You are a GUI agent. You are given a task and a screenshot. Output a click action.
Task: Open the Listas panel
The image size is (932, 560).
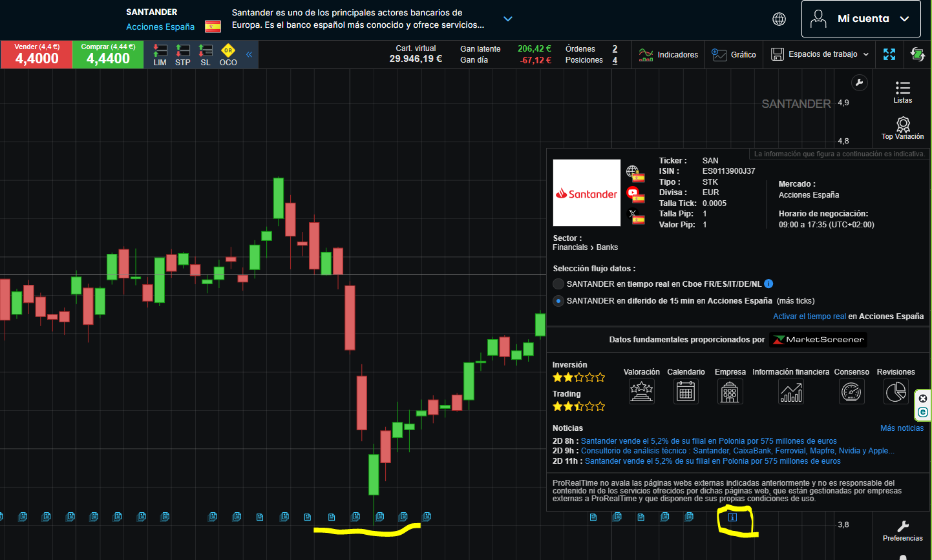click(903, 92)
